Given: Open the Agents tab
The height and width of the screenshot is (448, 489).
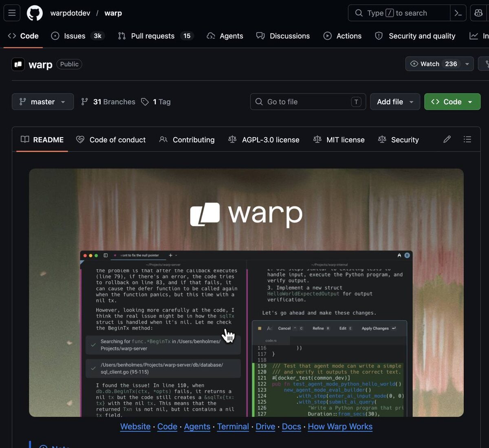Looking at the screenshot, I should (x=225, y=36).
